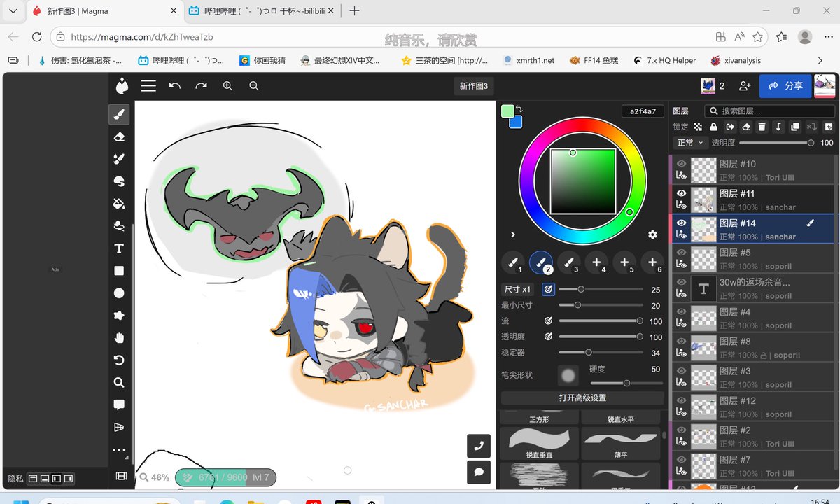
Task: Select the Rectangle shape tool
Action: tap(119, 271)
